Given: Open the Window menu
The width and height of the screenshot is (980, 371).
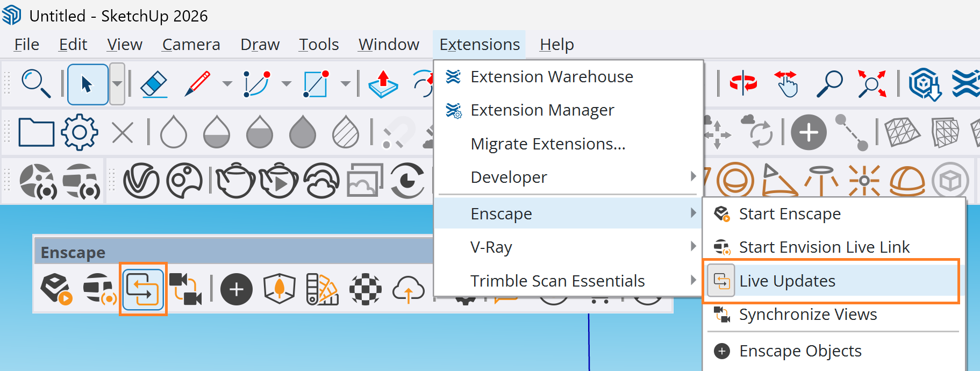Looking at the screenshot, I should tap(389, 45).
